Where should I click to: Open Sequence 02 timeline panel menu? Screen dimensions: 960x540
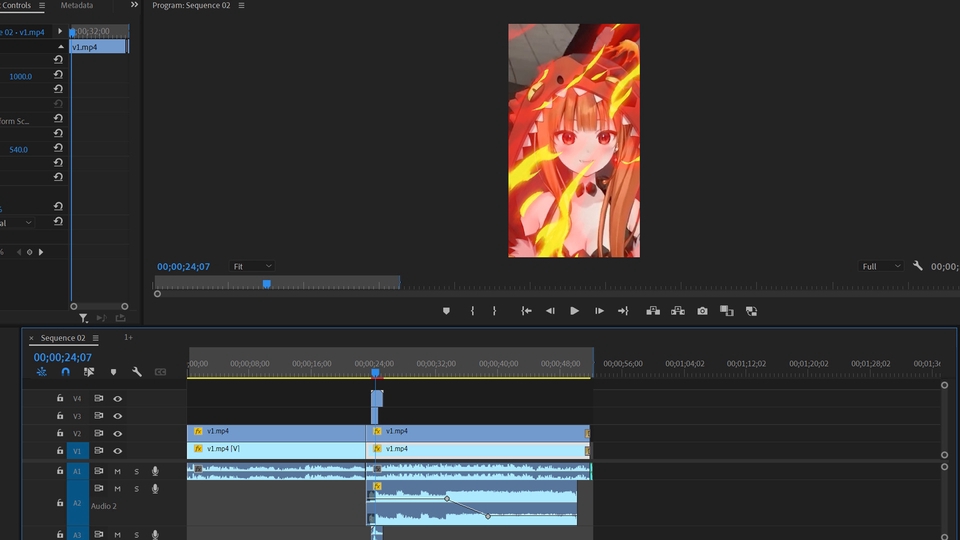point(96,338)
